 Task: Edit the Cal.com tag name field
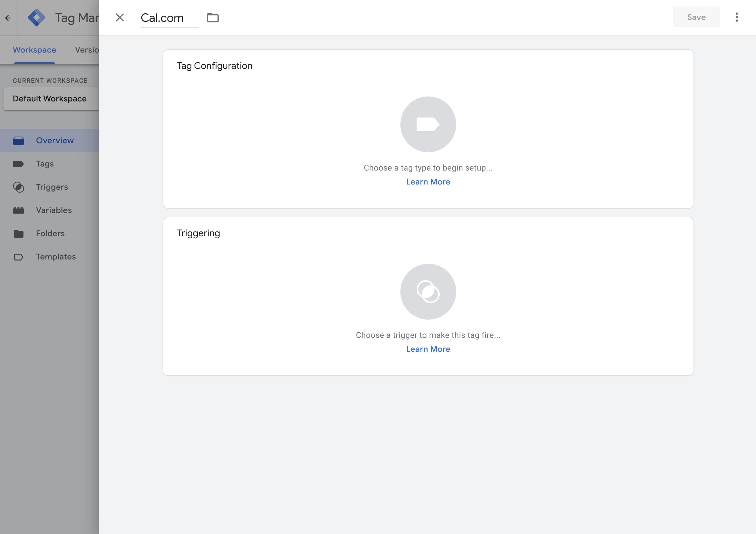tap(162, 17)
